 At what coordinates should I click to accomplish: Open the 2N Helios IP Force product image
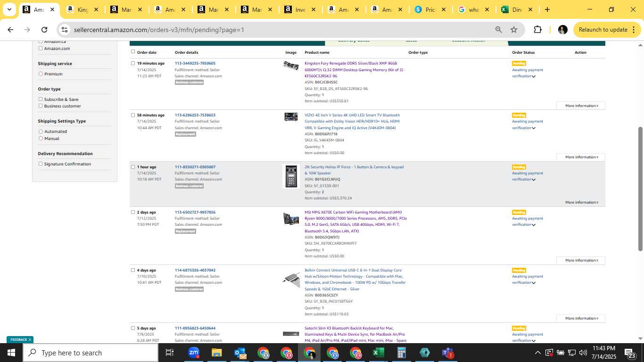[291, 176]
